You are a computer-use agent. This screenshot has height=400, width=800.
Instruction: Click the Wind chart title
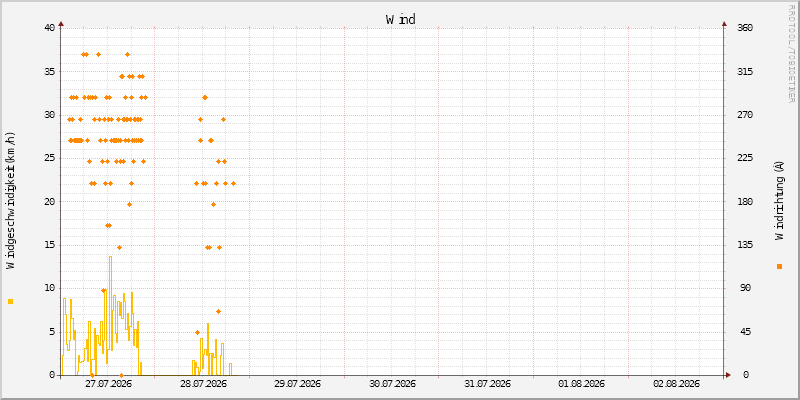[x=401, y=19]
